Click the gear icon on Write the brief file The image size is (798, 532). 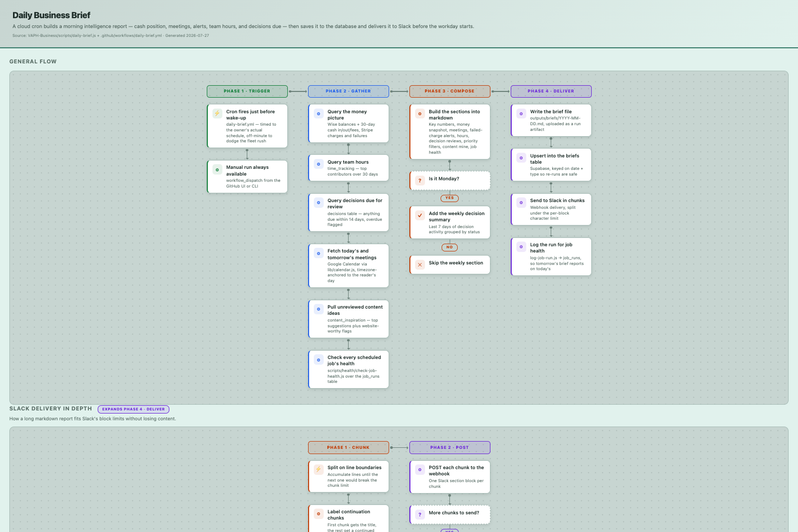coord(521,113)
